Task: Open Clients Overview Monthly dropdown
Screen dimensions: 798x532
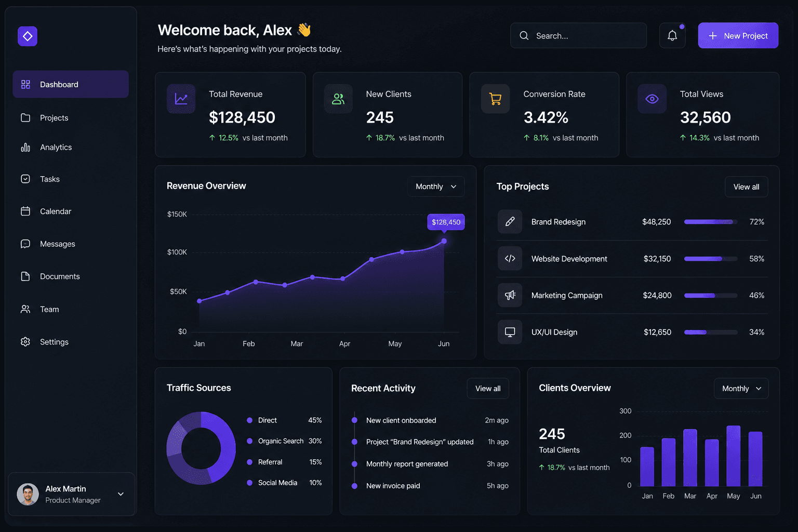Action: click(741, 389)
